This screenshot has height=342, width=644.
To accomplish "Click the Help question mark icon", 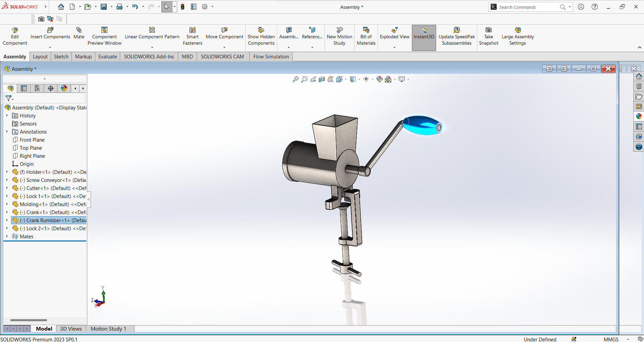I will click(595, 7).
